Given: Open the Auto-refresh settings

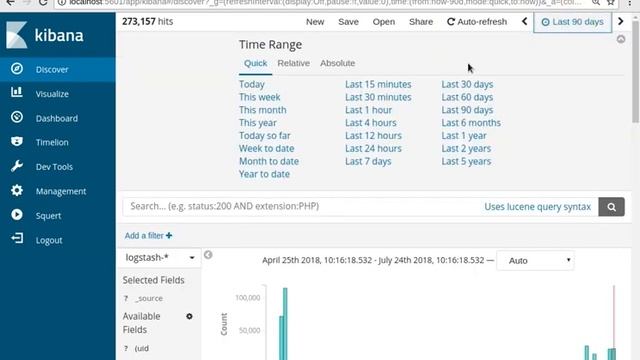Looking at the screenshot, I should 477,22.
